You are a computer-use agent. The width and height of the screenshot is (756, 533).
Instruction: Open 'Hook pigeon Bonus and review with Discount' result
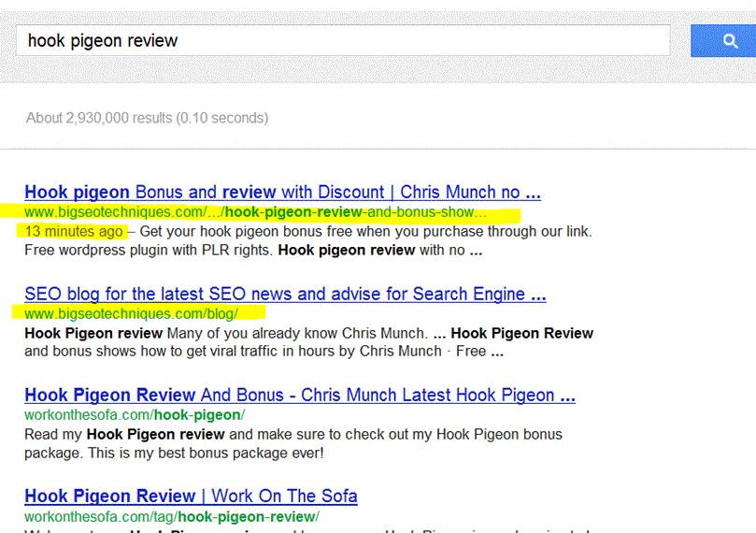pos(282,192)
